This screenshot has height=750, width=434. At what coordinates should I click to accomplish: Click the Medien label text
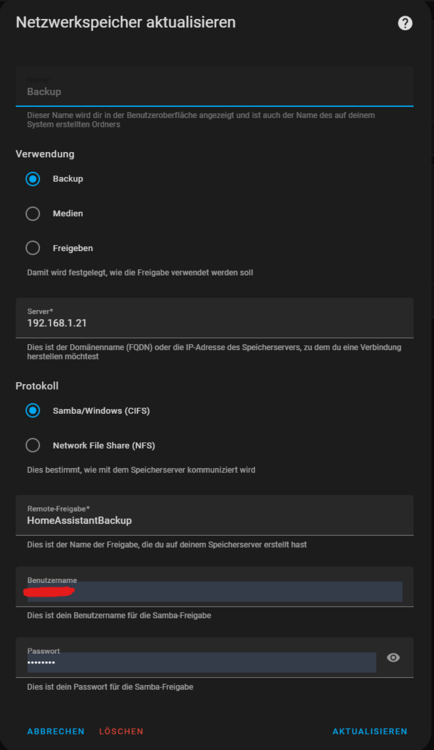pyautogui.click(x=68, y=213)
